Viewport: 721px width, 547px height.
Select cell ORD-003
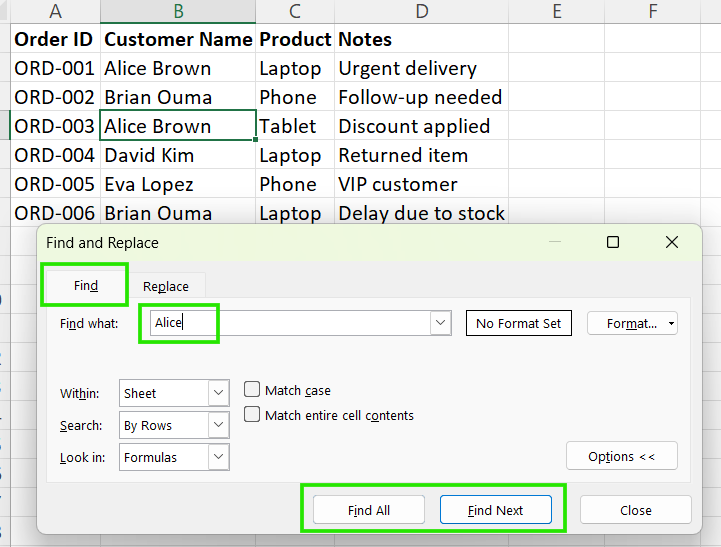pos(56,126)
